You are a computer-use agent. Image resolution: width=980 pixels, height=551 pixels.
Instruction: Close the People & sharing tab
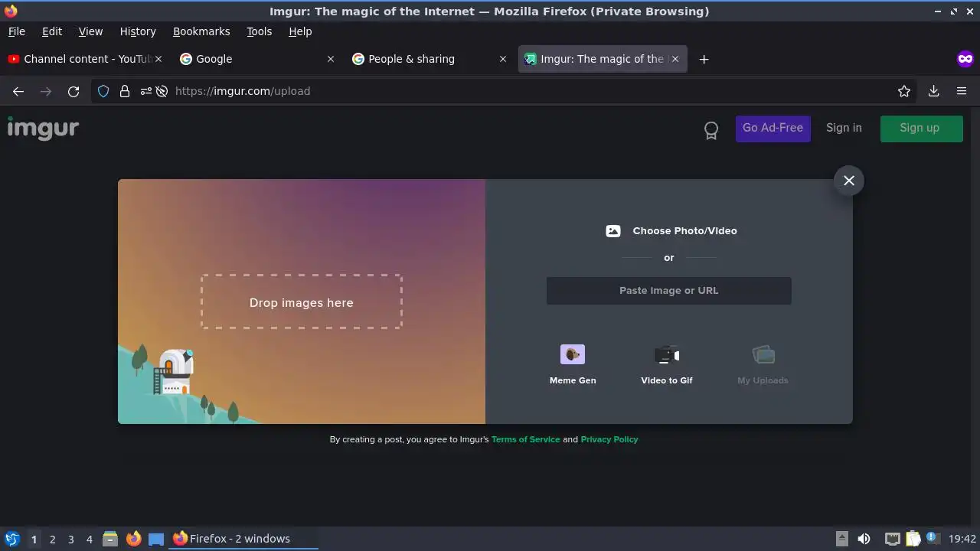click(503, 59)
